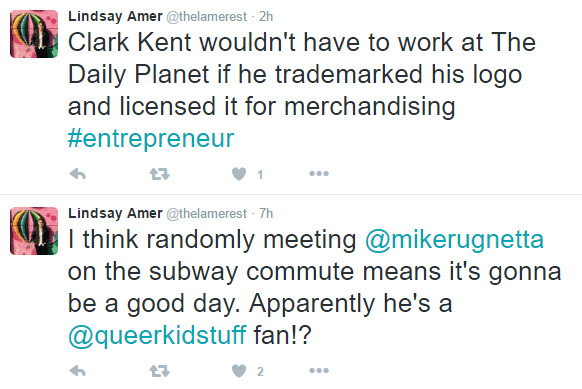Click the avatar on the second tweet
The width and height of the screenshot is (582, 389).
click(x=34, y=231)
